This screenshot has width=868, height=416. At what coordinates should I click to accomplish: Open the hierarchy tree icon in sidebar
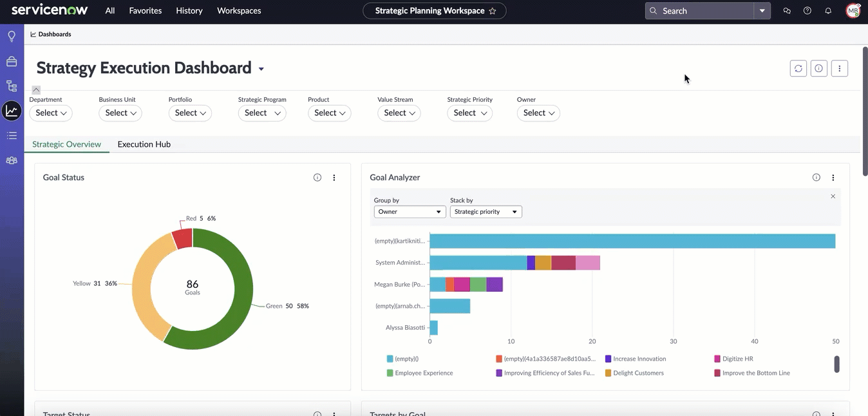pyautogui.click(x=12, y=86)
